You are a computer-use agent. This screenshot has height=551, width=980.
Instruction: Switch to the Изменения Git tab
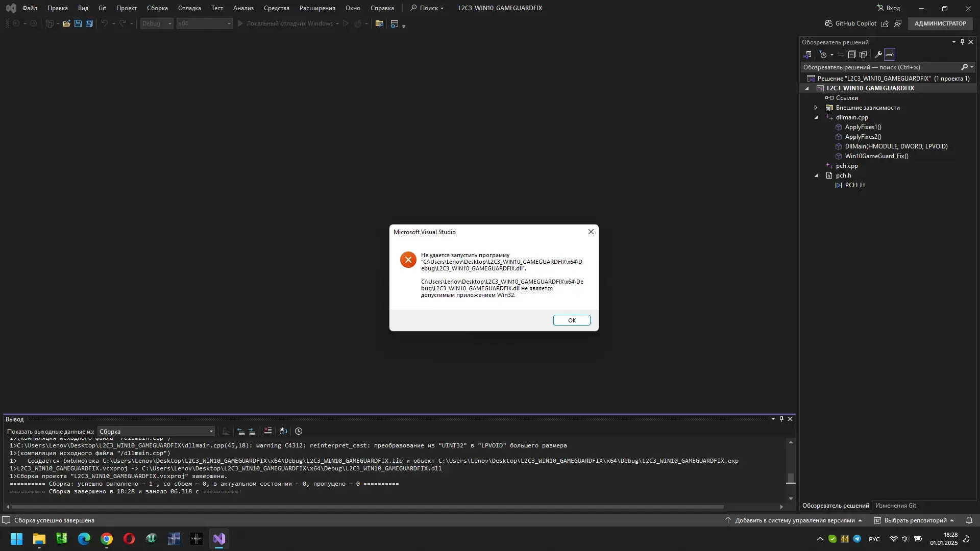pos(896,506)
